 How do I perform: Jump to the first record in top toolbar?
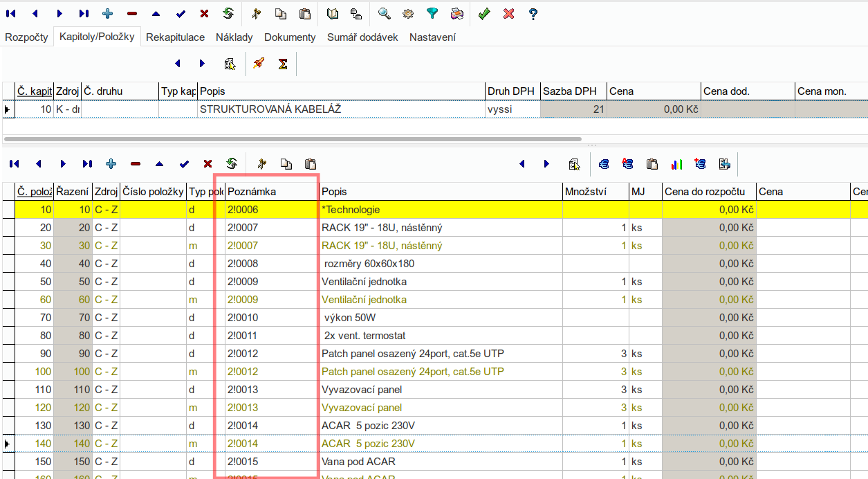click(x=11, y=13)
